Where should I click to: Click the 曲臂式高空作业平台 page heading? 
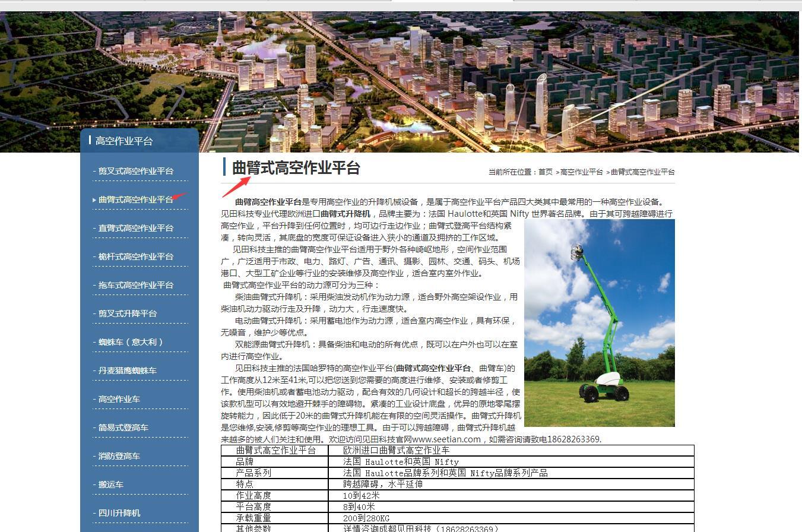point(296,168)
